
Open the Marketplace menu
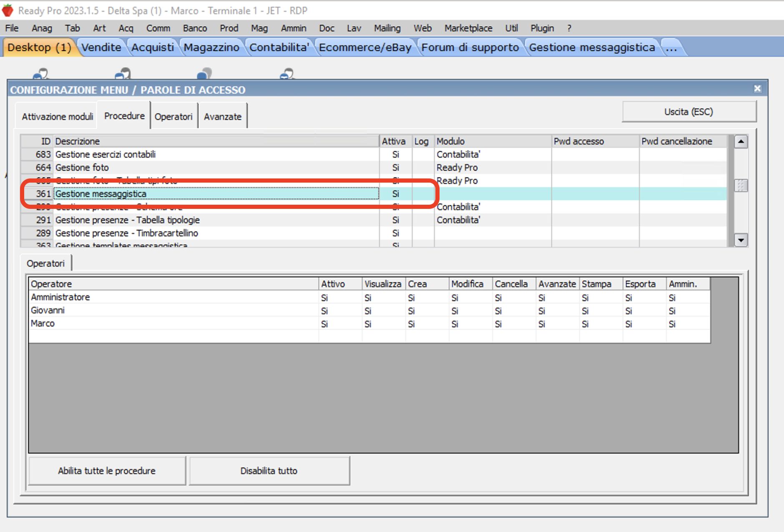click(468, 28)
